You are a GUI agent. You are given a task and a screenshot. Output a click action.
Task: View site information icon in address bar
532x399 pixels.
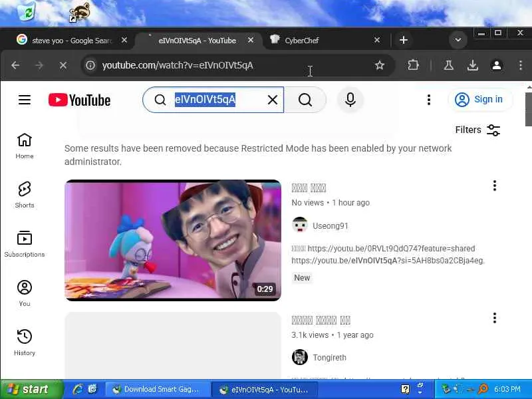[x=90, y=65]
